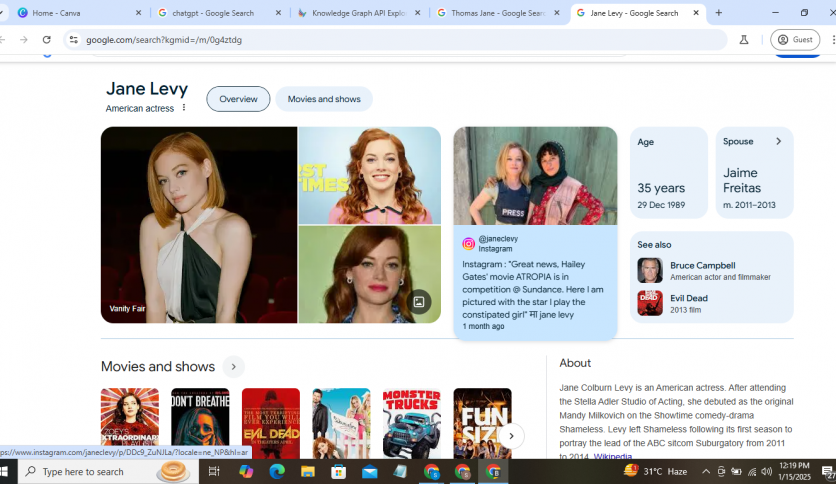Go forward in browser history

(23, 39)
